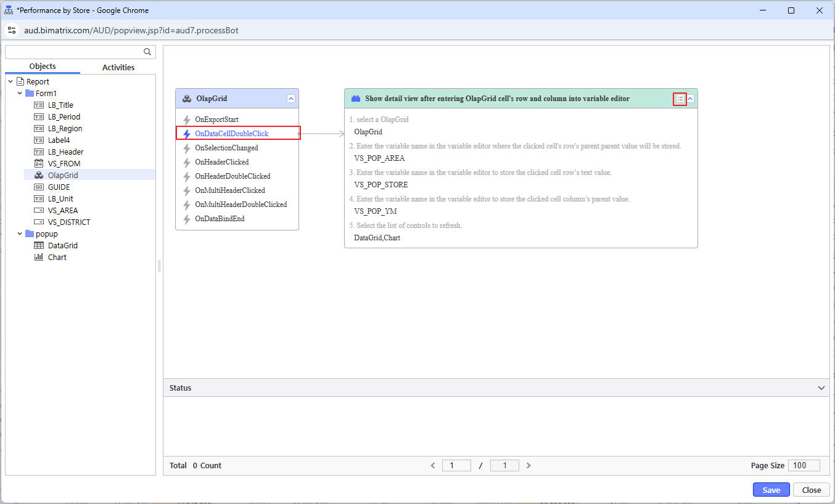Click the Page Size input field
Viewport: 835px width, 504px height.
click(804, 466)
